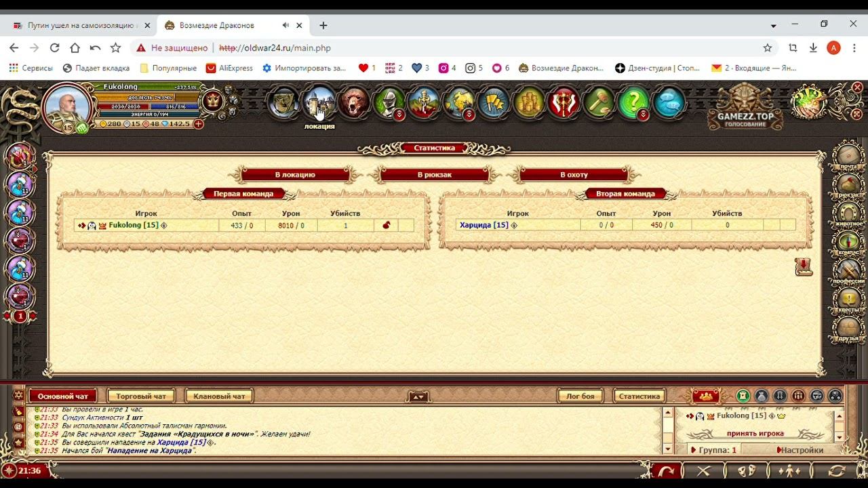The height and width of the screenshot is (488, 868).
Task: Click the armored knight helmet icon
Action: coord(389,103)
